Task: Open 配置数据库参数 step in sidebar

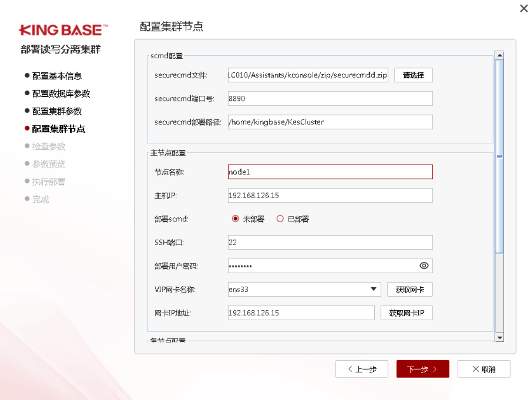Action: click(61, 93)
